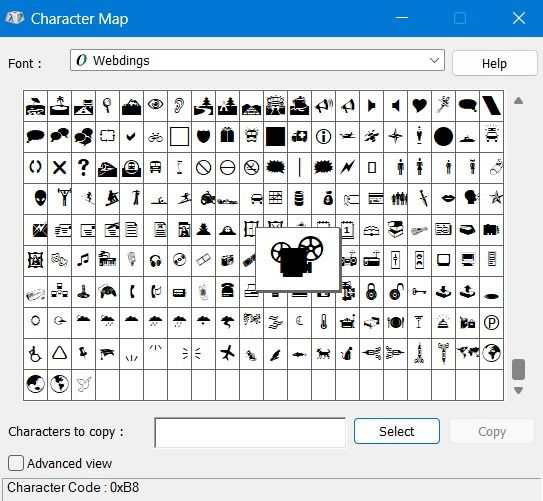Viewport: 543px width, 501px height.
Task: Choose the dove character in last row
Action: click(83, 385)
